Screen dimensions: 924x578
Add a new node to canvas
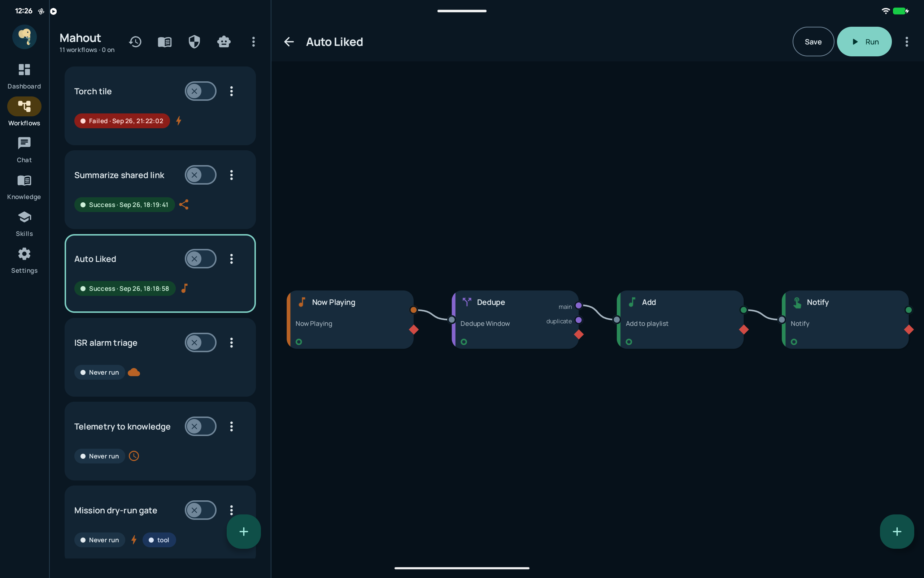tap(897, 531)
